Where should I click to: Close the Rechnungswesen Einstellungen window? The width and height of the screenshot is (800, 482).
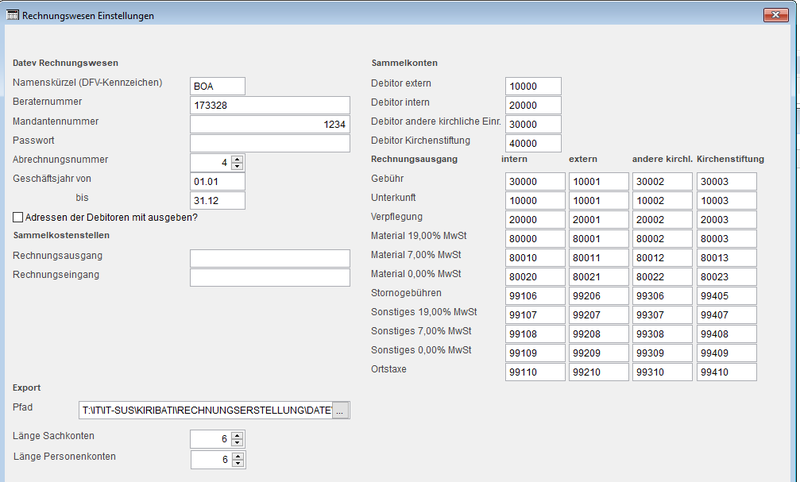(x=776, y=15)
